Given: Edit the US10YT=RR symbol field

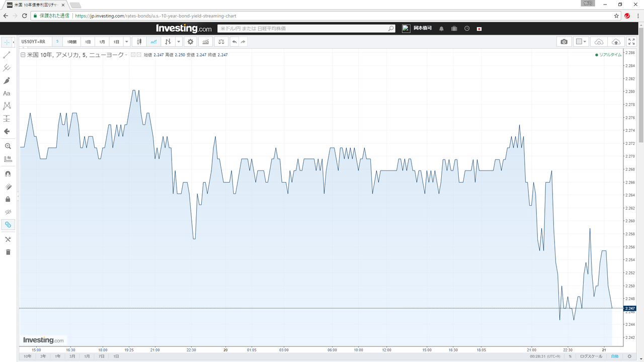Looking at the screenshot, I should pos(35,42).
